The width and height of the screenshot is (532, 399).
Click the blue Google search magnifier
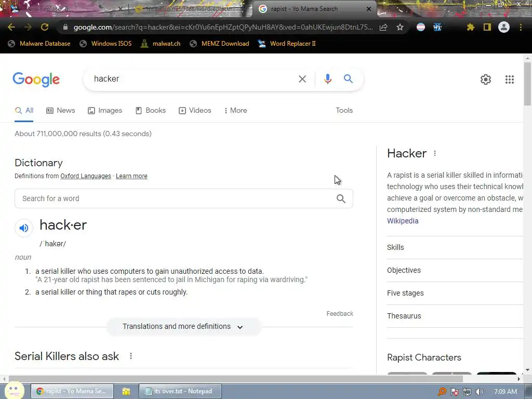pos(348,79)
